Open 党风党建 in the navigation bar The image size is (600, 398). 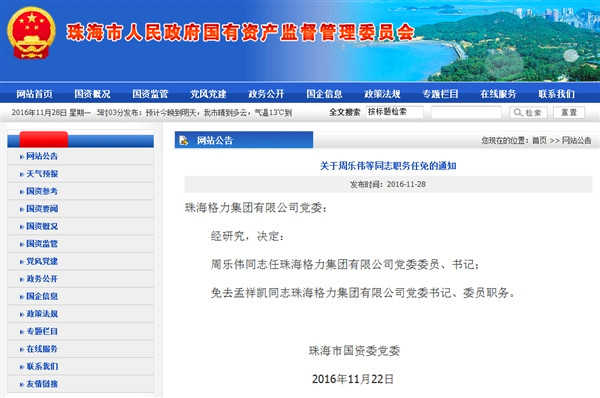[209, 94]
